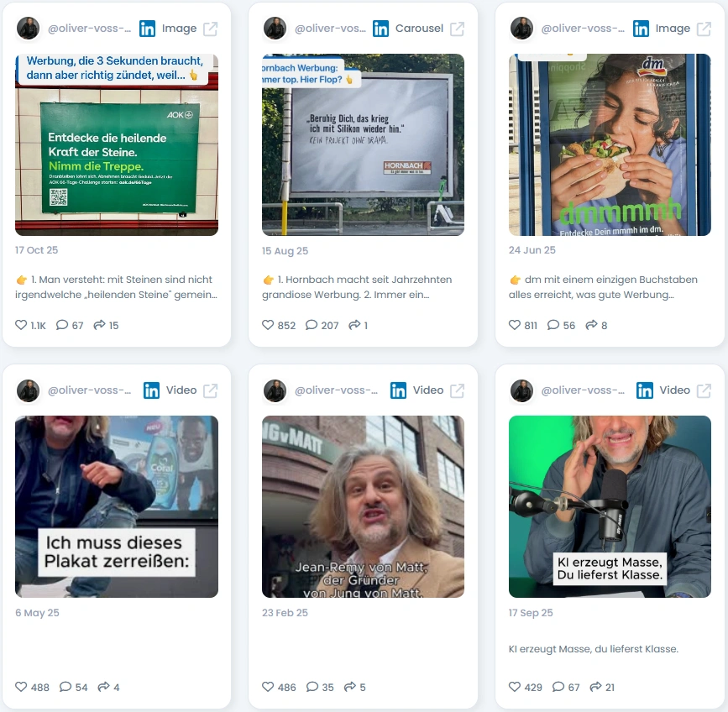Click share icon showing 4 shares

tap(104, 687)
